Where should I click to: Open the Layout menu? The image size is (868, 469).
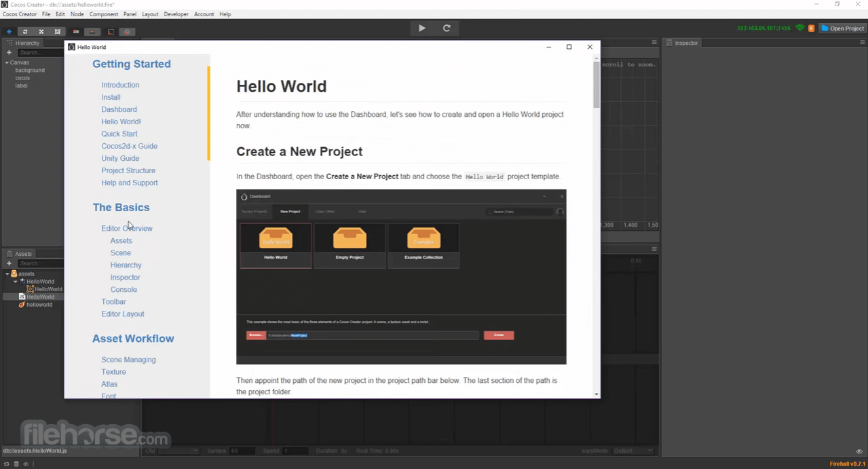tap(150, 14)
